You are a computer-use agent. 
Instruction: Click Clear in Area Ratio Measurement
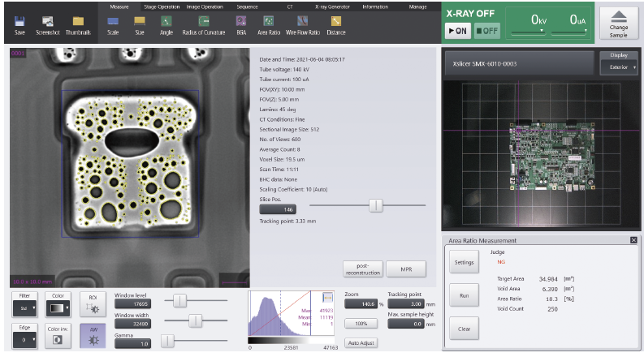[x=464, y=329]
